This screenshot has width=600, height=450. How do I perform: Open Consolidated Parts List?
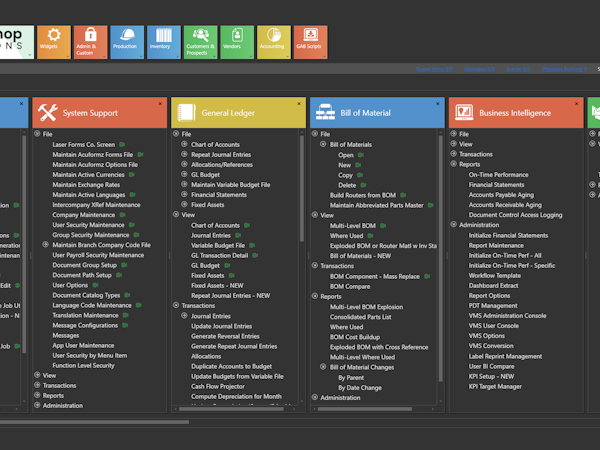click(x=360, y=317)
